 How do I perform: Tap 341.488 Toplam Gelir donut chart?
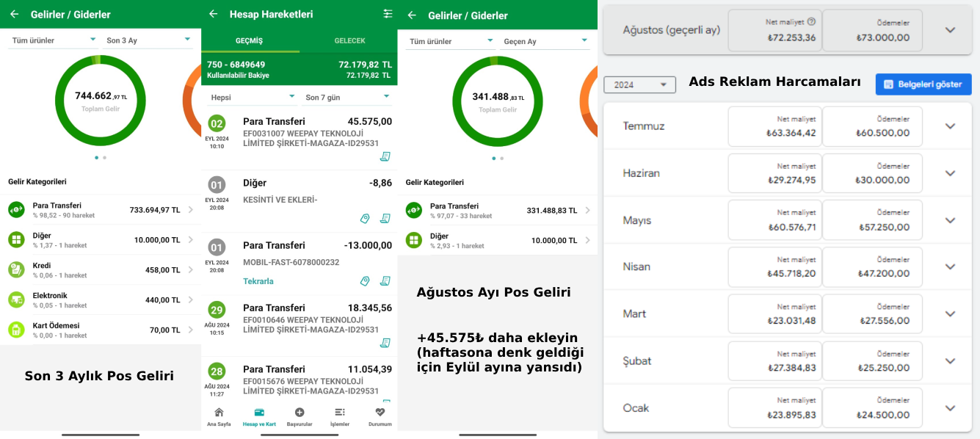pos(498,101)
